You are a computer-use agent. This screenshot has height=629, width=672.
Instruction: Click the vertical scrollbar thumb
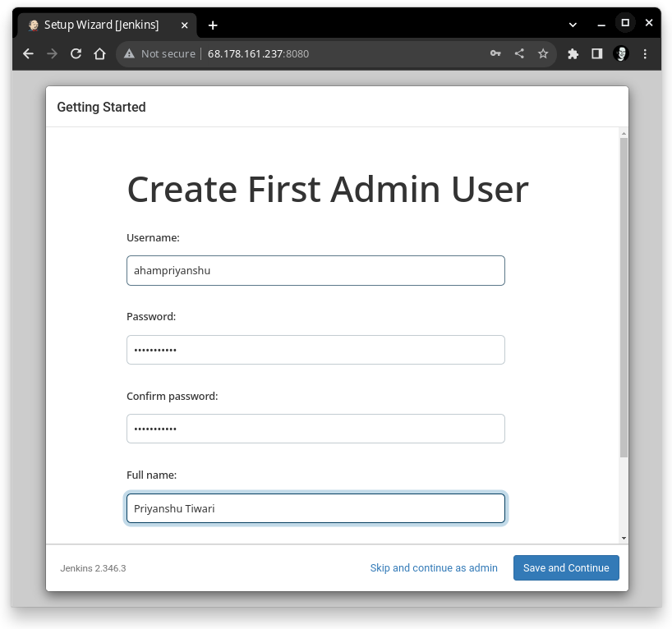[624, 297]
